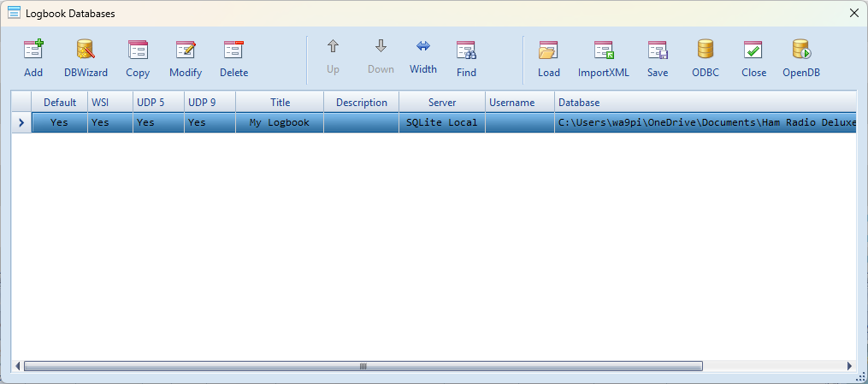
Task: Click the greyed Up arrow icon
Action: pyautogui.click(x=333, y=46)
